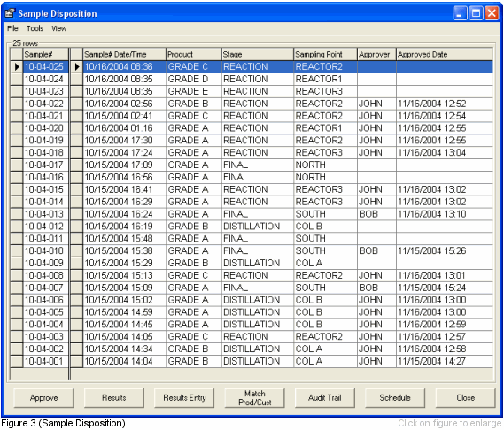The image size is (504, 430).
Task: Click COL A in the 10/15/2004 15:29 row
Action: point(325,263)
